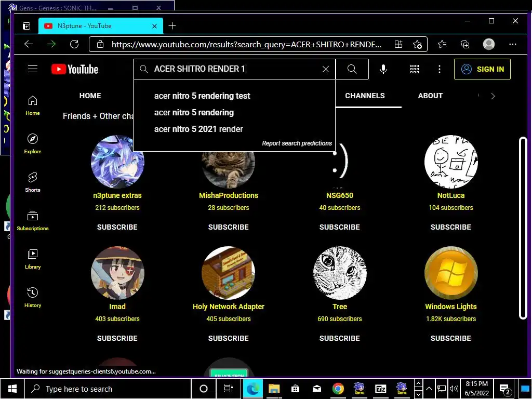Start voice search with the microphone
Screen dimensions: 532x399
point(383,69)
